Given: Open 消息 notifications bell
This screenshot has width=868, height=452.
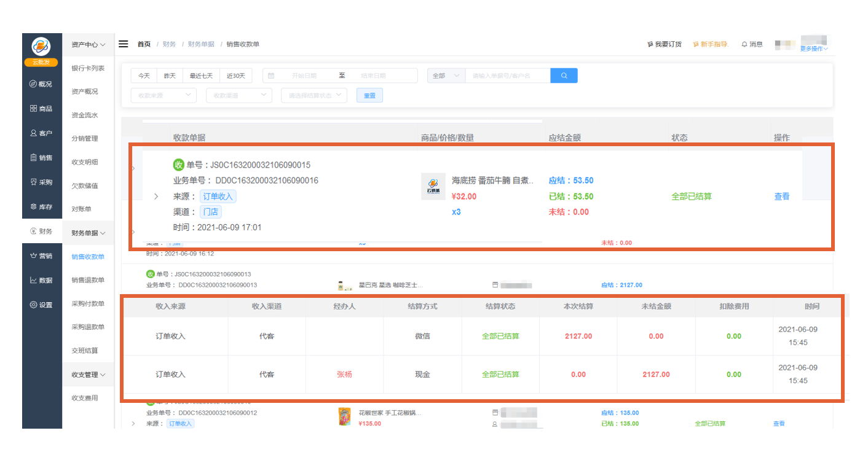Looking at the screenshot, I should (752, 44).
